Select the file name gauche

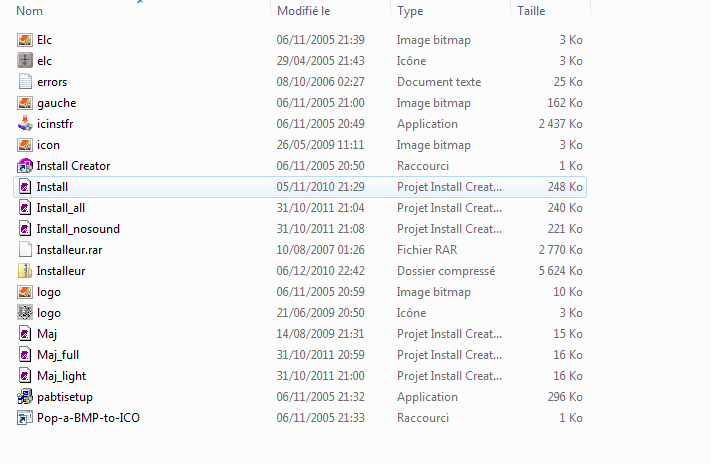pyautogui.click(x=57, y=103)
